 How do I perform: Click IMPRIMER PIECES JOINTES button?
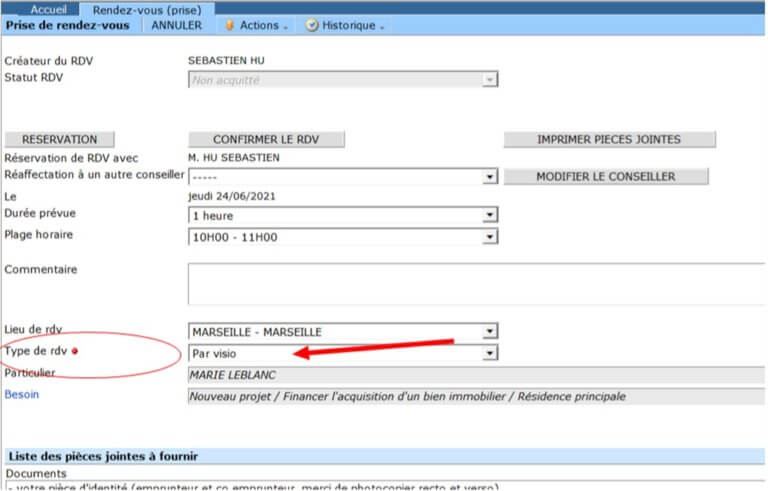609,139
